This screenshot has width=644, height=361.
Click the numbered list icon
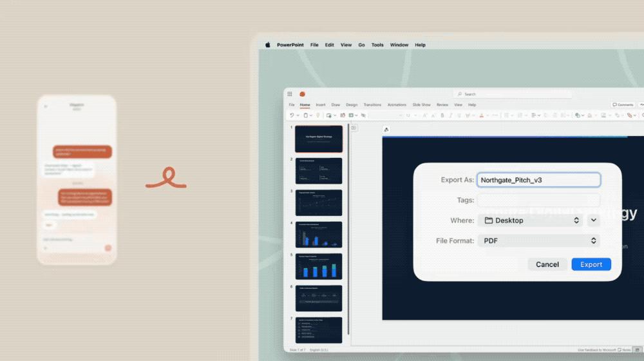[x=520, y=115]
